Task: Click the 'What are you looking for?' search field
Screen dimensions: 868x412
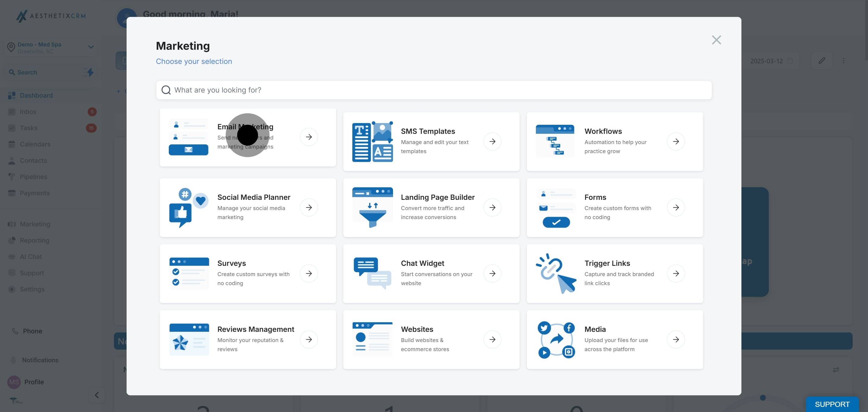Action: (434, 90)
